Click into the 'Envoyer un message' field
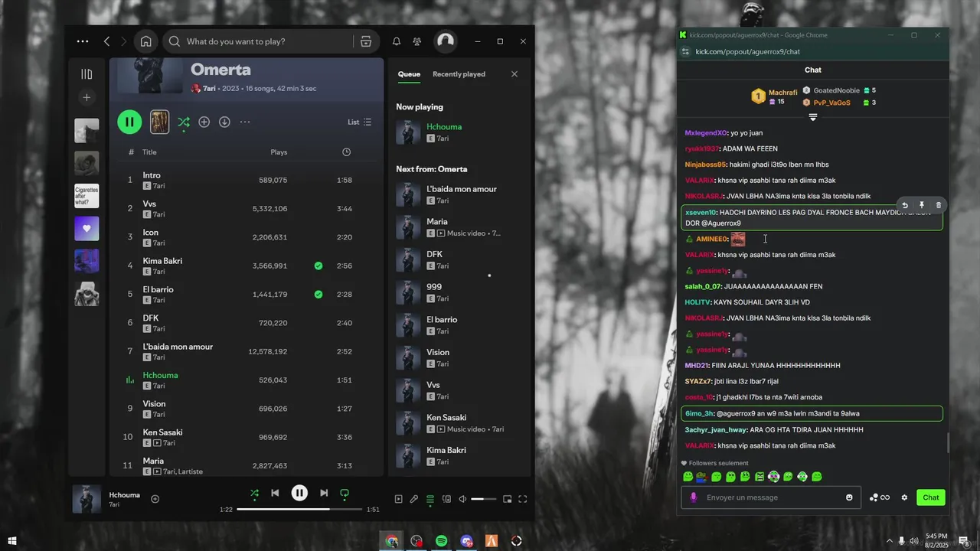The width and height of the screenshot is (980, 551). pos(769,497)
